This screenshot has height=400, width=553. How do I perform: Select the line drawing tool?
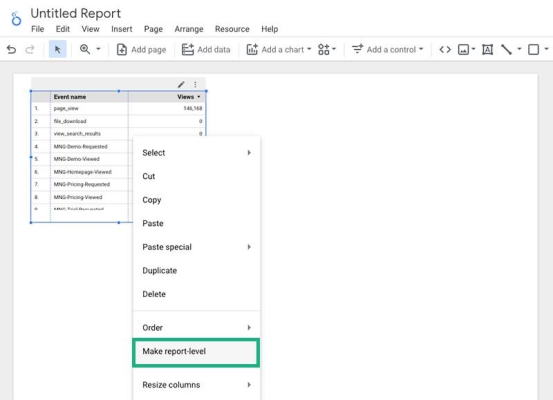coord(506,49)
